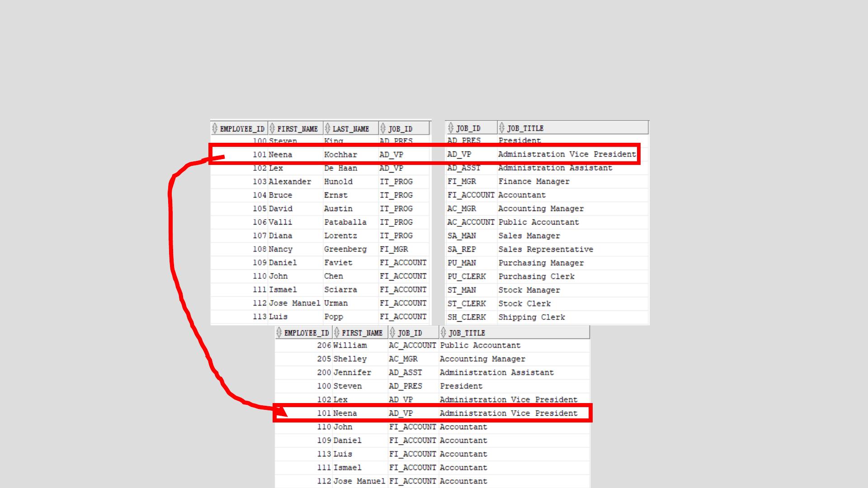The image size is (868, 488).
Task: Click sort icon beside EMPLOYEE_ID in top-left table
Action: 215,129
